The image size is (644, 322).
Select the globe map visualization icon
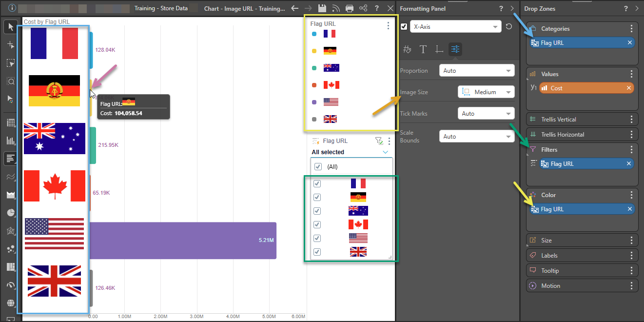[x=11, y=303]
